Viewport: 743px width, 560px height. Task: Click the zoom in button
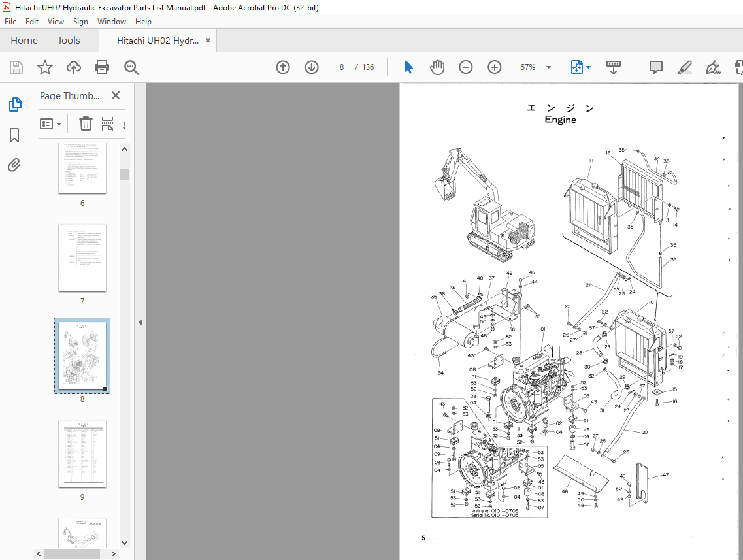pos(494,67)
